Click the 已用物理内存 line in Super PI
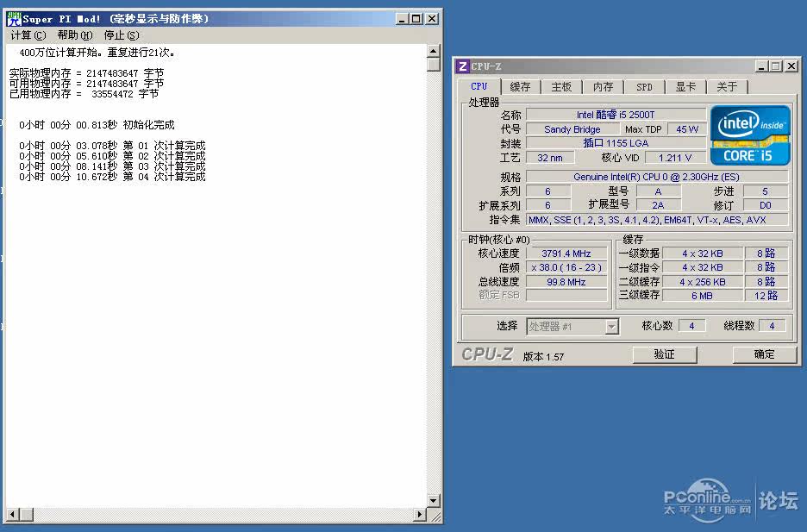807x532 pixels. [84, 94]
